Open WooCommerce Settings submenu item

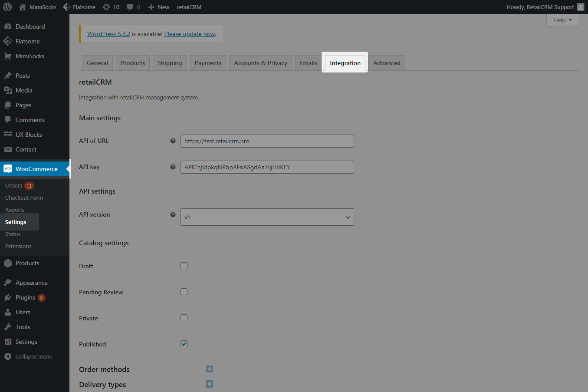click(16, 222)
